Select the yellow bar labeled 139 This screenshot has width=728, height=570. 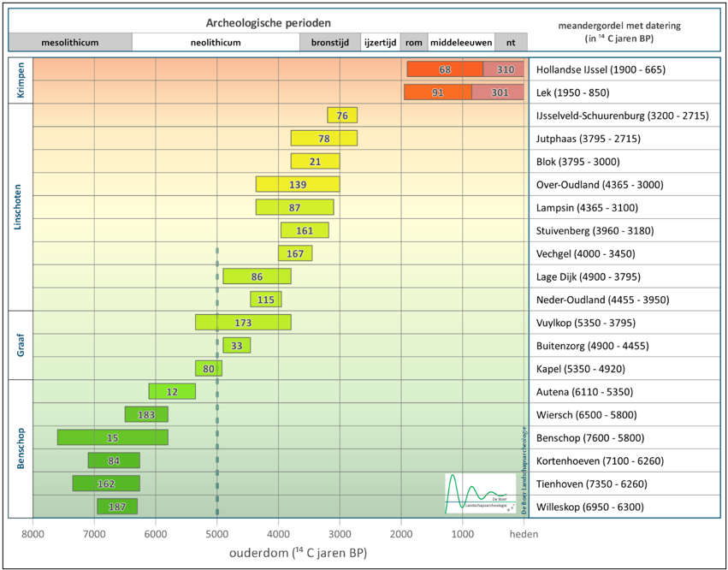click(x=298, y=185)
